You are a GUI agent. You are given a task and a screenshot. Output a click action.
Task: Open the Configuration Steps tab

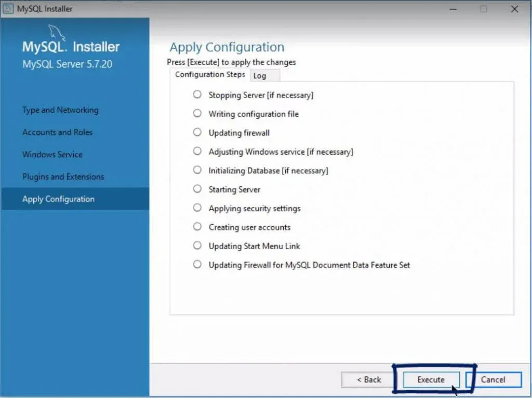pos(210,75)
